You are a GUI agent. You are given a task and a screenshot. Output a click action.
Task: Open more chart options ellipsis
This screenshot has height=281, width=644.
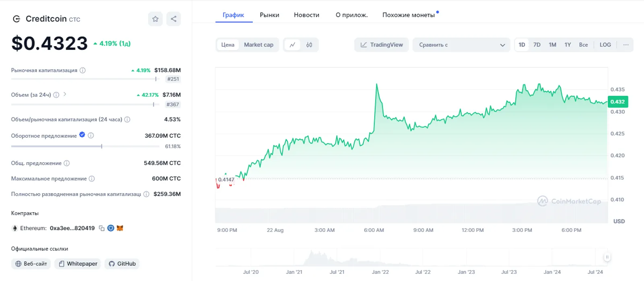tap(626, 45)
